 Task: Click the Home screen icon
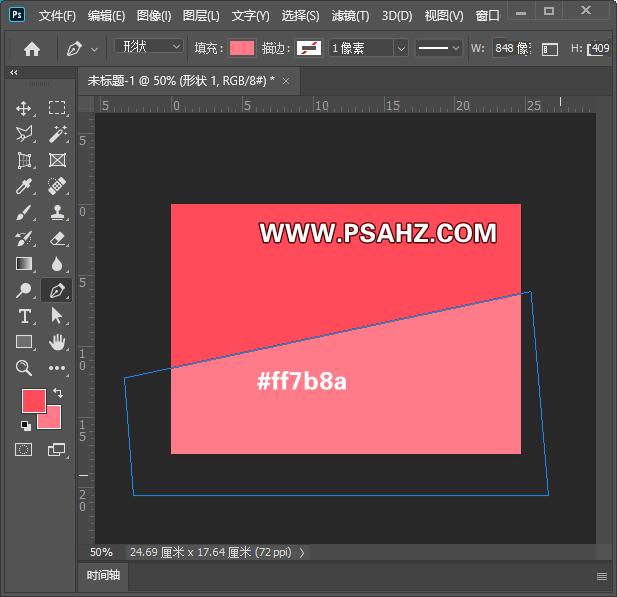pos(32,49)
